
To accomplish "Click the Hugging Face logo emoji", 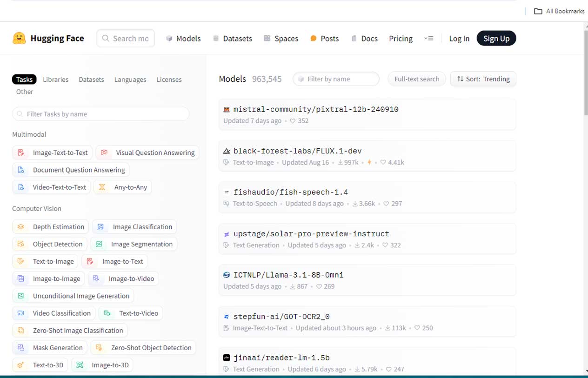I will click(19, 38).
